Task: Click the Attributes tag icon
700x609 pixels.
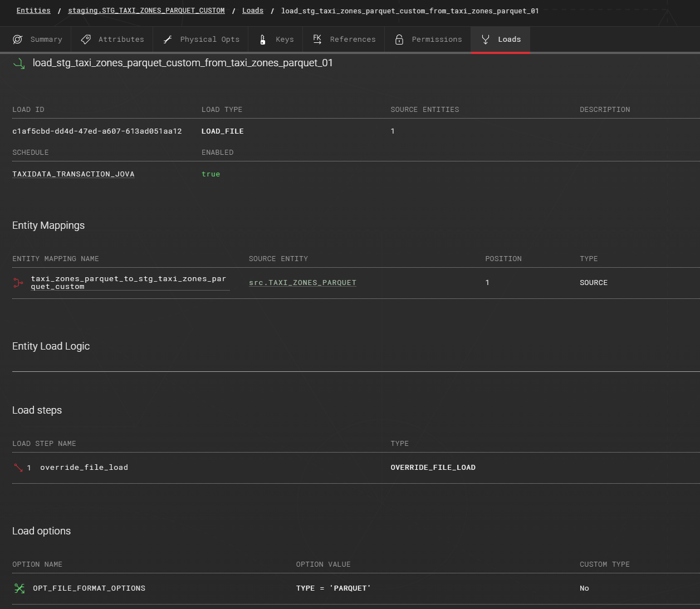Action: [86, 40]
